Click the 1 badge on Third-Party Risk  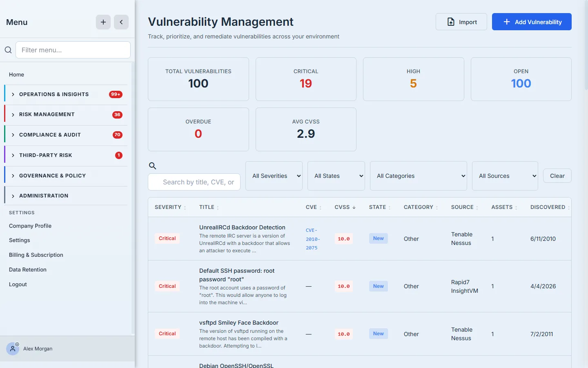click(x=119, y=155)
